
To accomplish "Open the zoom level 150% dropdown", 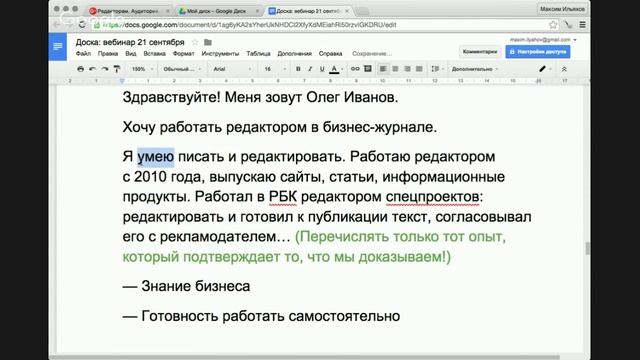I will coord(142,69).
